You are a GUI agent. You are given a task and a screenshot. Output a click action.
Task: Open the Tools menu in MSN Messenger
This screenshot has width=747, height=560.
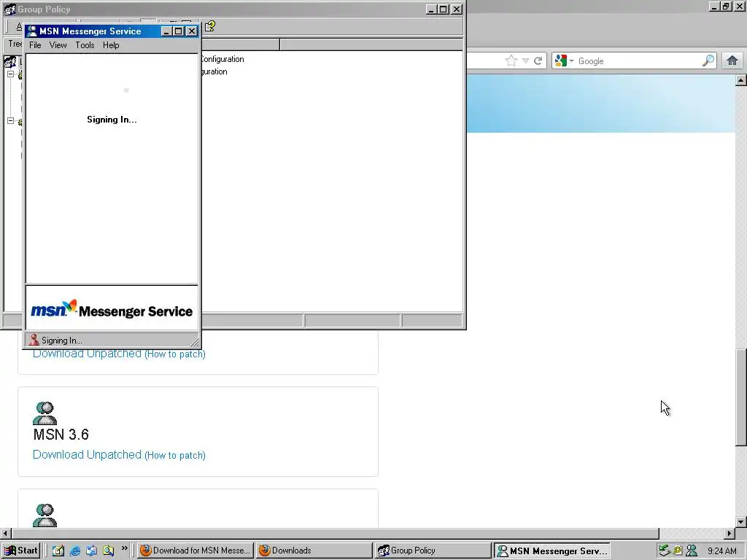[x=85, y=45]
